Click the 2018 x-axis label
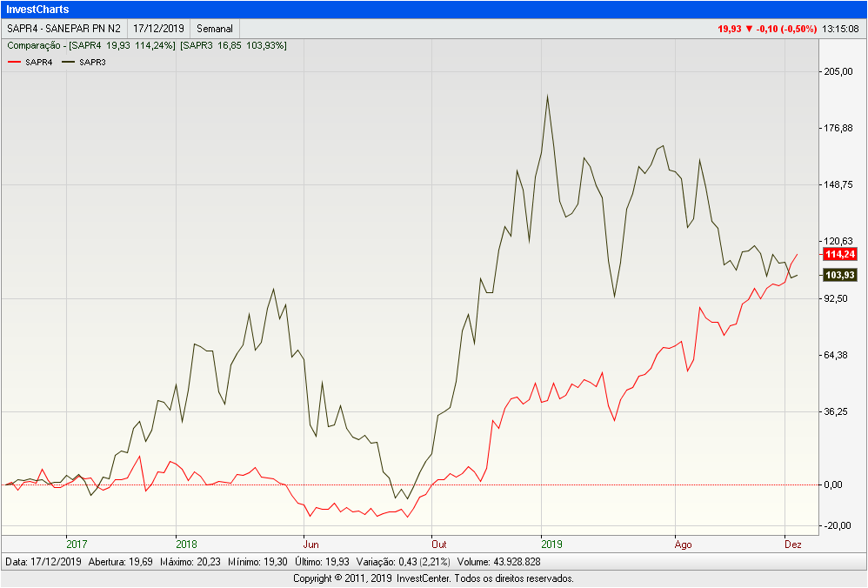The image size is (868, 588). coord(186,545)
